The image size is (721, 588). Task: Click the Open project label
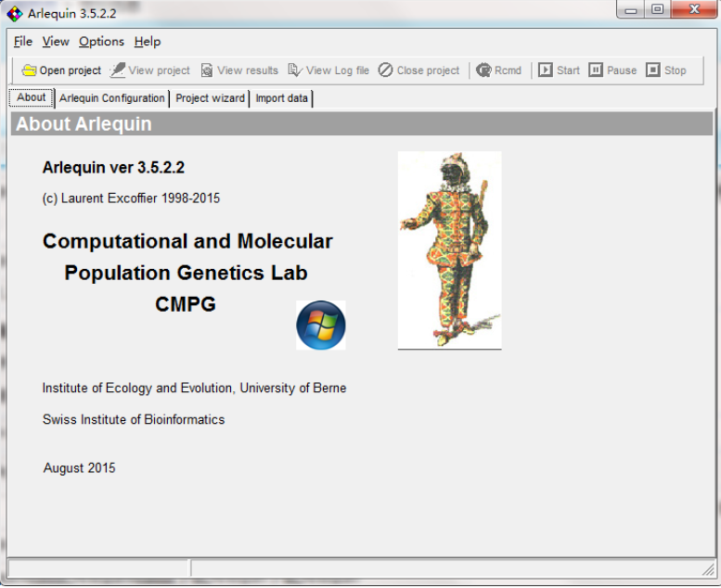click(x=71, y=70)
